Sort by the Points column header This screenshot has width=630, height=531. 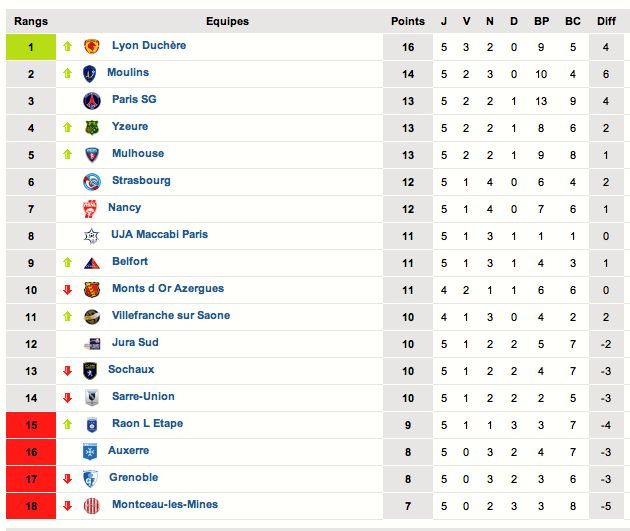point(408,21)
